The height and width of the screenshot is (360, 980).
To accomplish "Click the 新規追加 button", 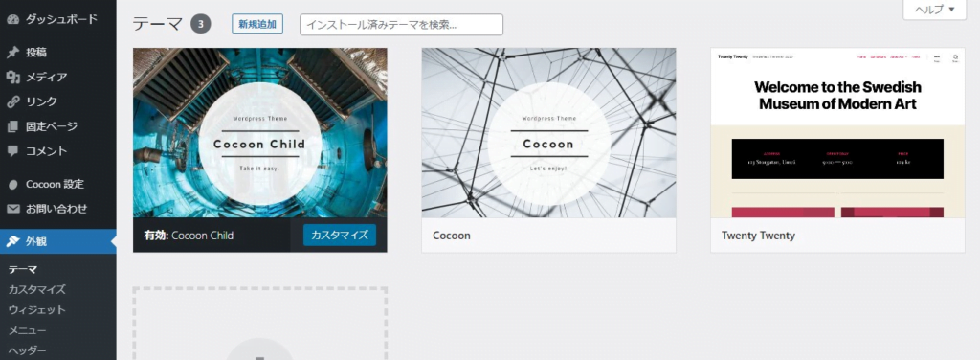I will click(x=257, y=24).
